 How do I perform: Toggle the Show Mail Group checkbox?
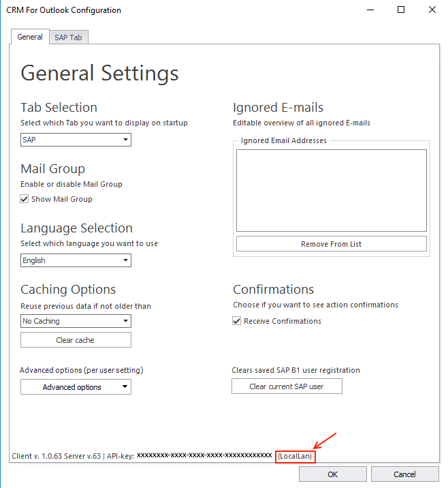coord(25,199)
